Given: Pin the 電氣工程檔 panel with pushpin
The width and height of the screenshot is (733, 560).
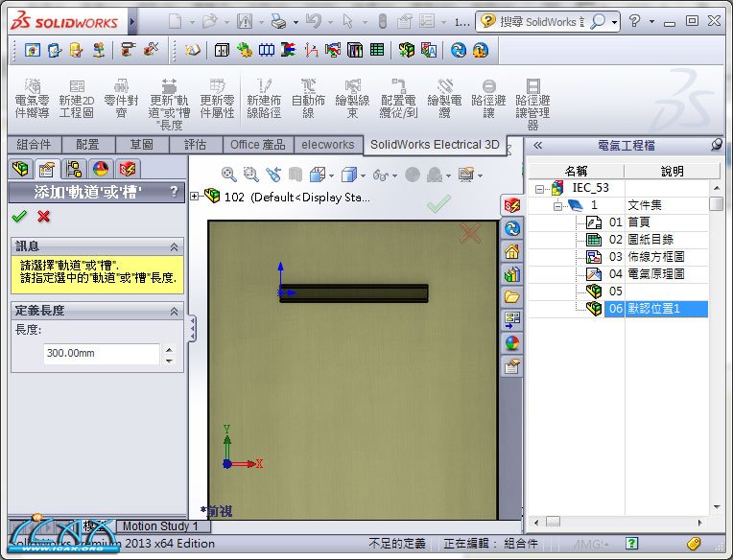Looking at the screenshot, I should [716, 145].
